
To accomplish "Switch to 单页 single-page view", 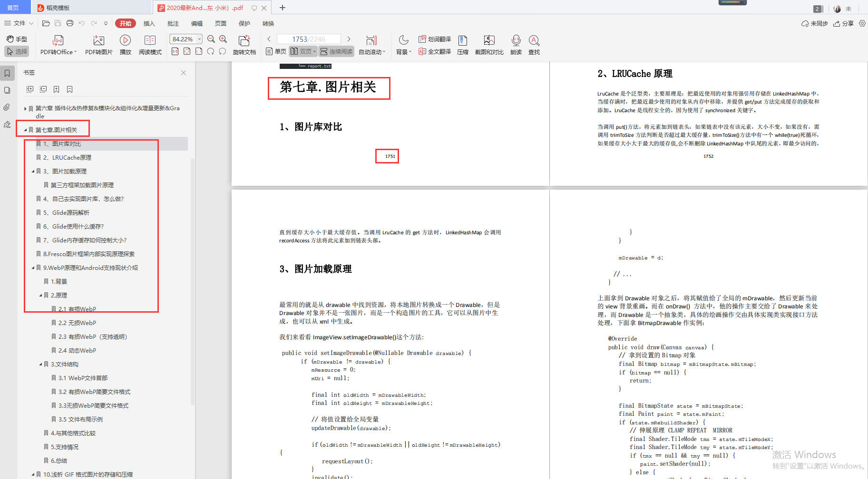I will point(276,51).
